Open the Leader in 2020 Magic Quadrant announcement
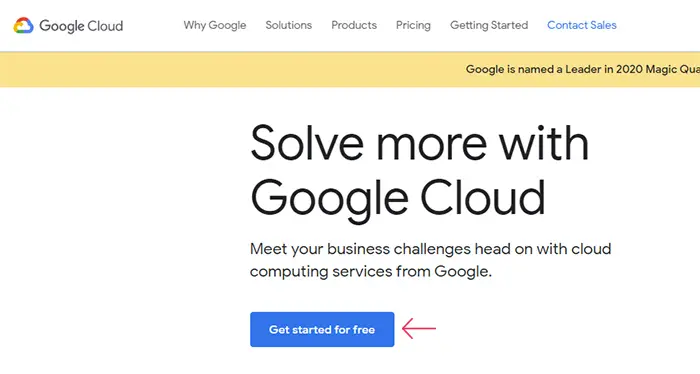 583,69
